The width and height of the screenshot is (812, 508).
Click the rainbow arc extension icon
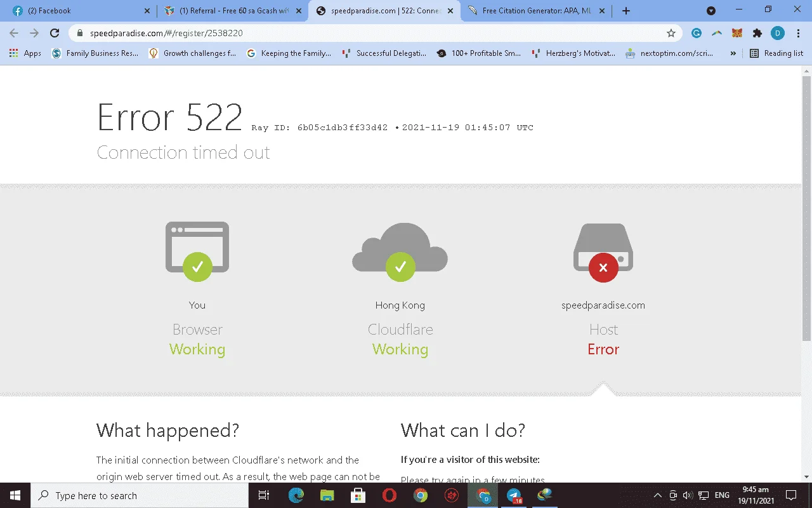coord(716,33)
